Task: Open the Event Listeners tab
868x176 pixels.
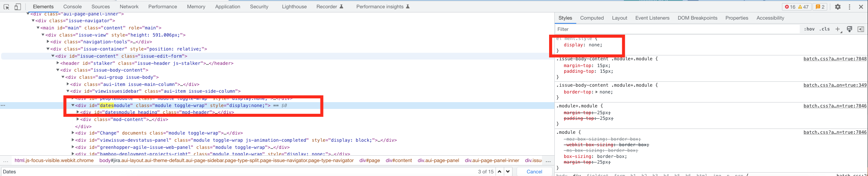Action: tap(652, 18)
